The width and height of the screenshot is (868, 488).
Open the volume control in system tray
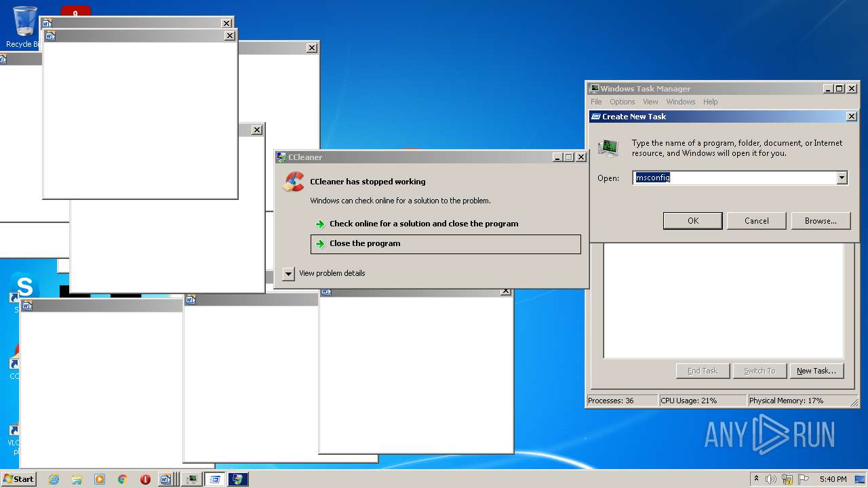[771, 479]
